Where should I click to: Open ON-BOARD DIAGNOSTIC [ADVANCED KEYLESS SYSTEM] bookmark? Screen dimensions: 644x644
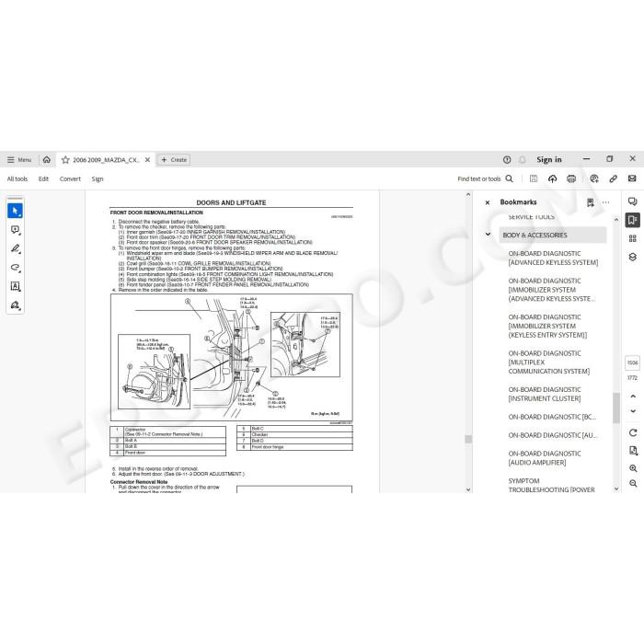click(x=553, y=258)
